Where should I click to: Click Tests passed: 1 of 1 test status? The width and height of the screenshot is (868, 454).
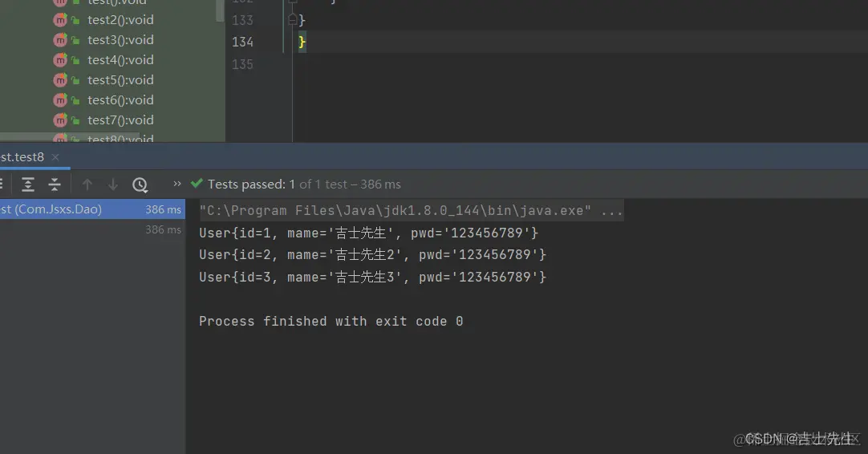304,184
